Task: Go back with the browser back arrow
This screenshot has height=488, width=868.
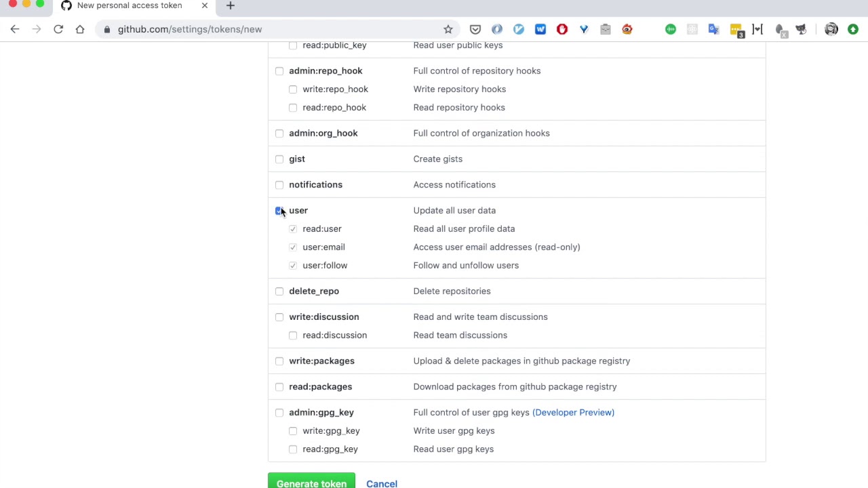Action: click(15, 29)
